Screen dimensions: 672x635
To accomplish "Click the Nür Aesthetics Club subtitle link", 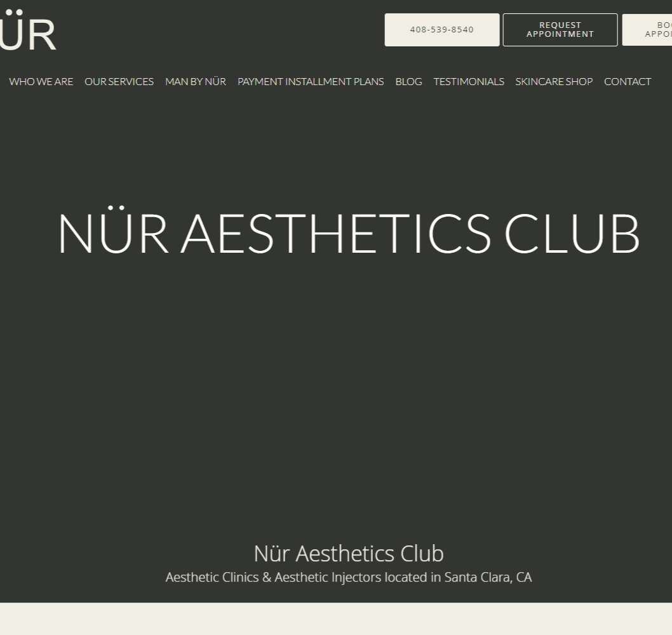I will (x=348, y=553).
